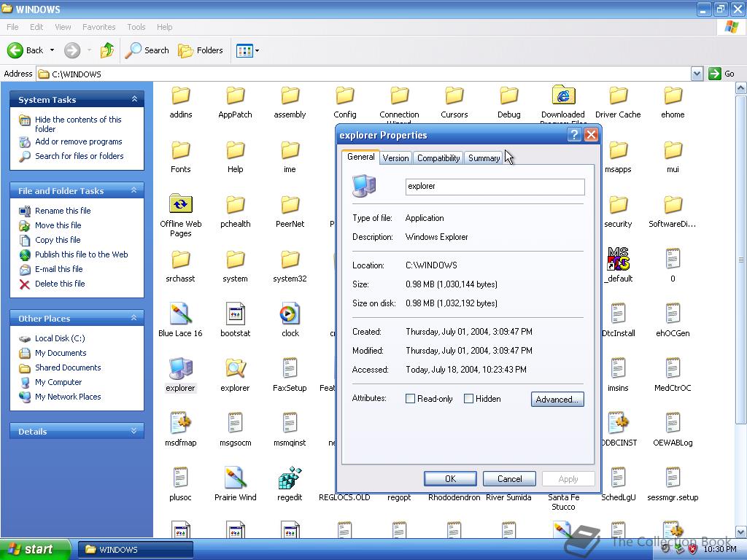Image resolution: width=747 pixels, height=560 pixels.
Task: Expand the Details panel
Action: tap(134, 431)
